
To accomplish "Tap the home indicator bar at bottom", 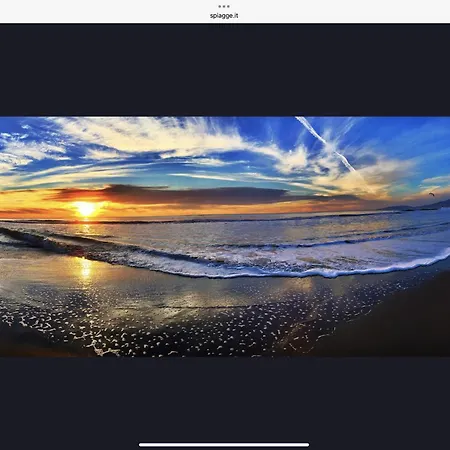I will (224, 445).
